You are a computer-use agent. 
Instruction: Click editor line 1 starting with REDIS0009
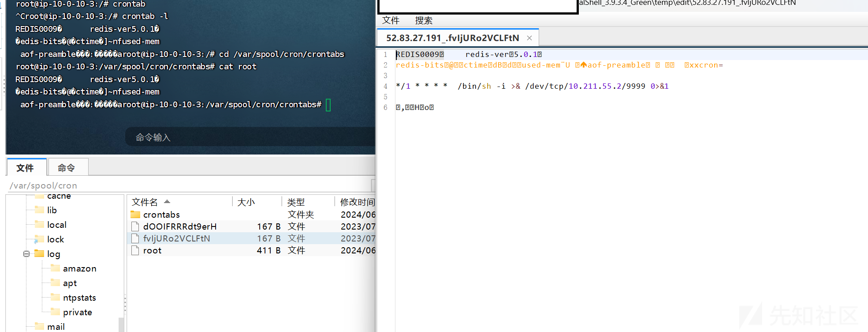(x=469, y=54)
